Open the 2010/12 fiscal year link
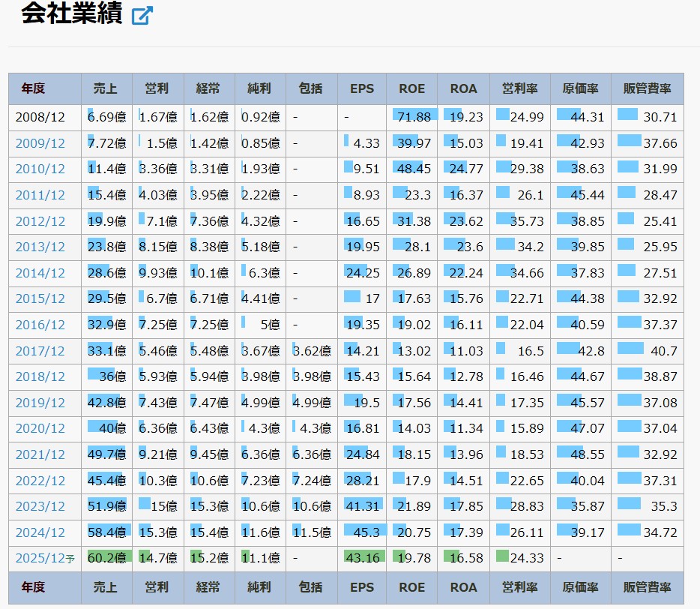This screenshot has width=700, height=609. click(40, 169)
